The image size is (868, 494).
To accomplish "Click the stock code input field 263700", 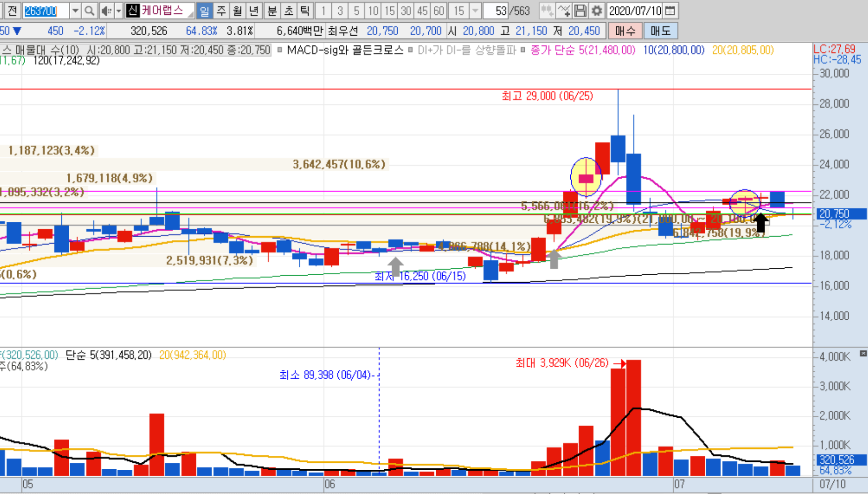I will tap(46, 10).
